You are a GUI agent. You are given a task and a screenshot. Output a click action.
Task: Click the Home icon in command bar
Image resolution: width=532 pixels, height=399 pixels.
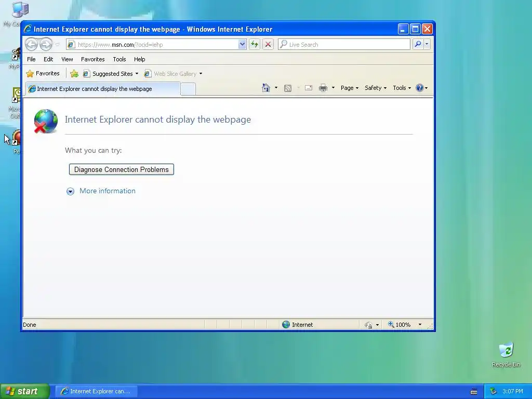[x=266, y=88]
